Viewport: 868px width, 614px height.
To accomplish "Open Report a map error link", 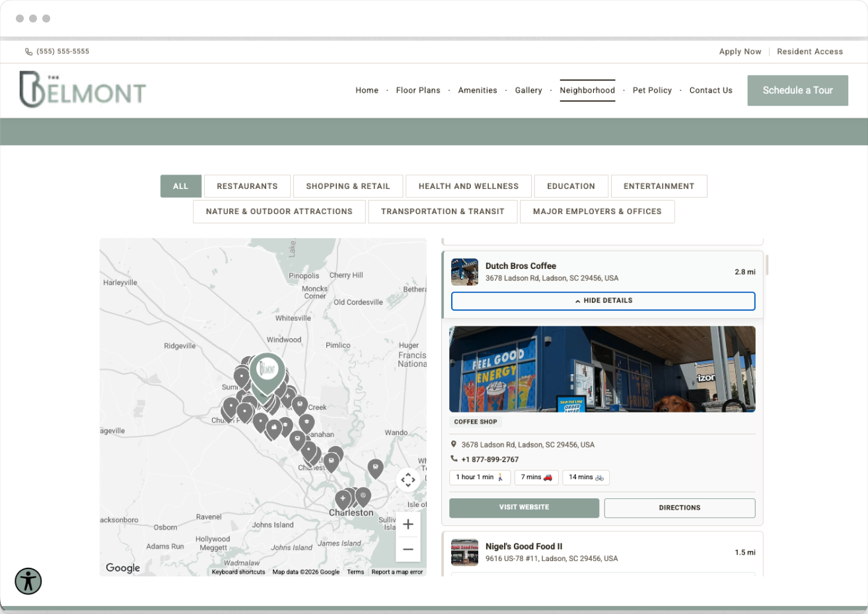I will click(x=397, y=572).
